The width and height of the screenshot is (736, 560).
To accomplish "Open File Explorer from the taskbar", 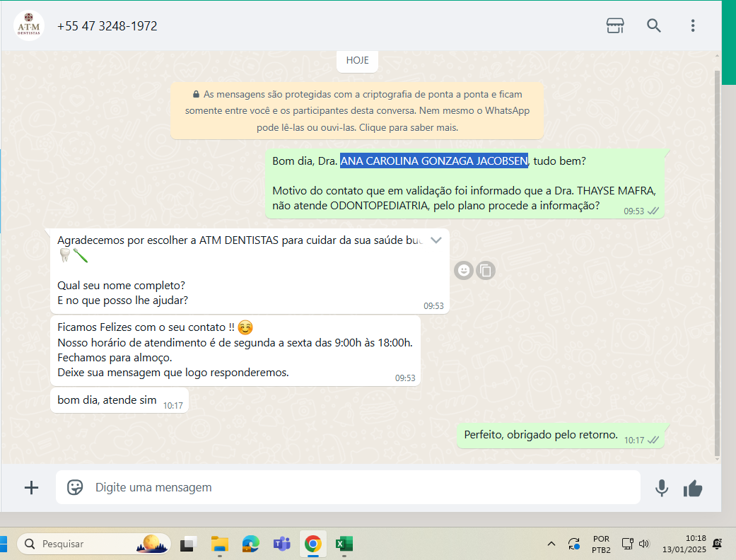I will [219, 544].
